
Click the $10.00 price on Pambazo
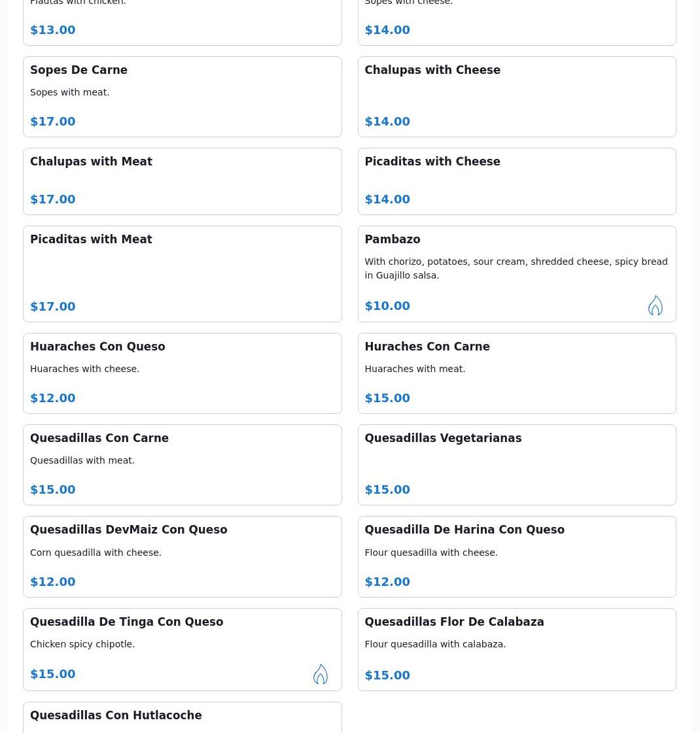pos(387,306)
